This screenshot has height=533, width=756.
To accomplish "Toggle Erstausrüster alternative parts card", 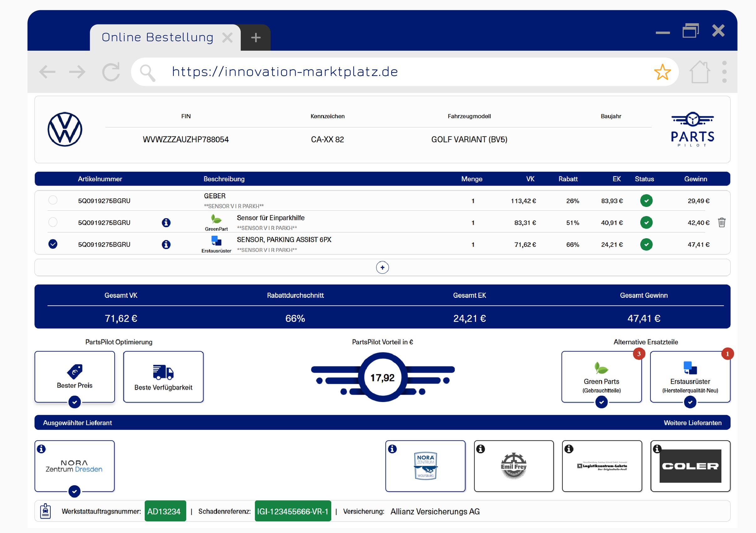I will pos(690,377).
